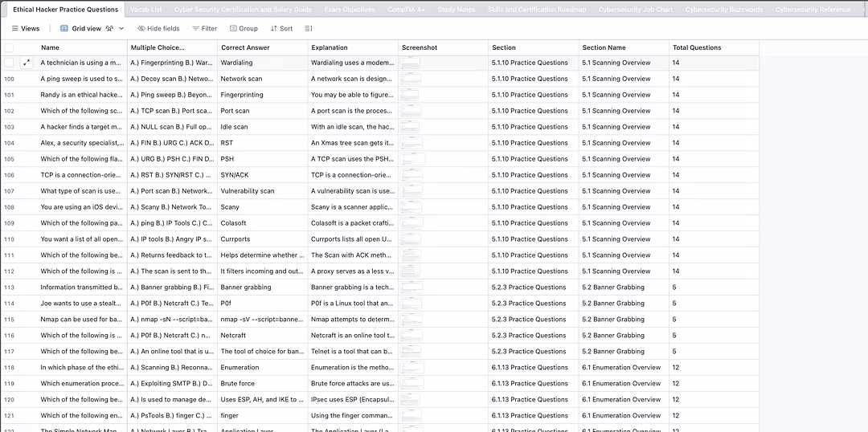Viewport: 868px width, 432px height.
Task: Open the Views sidebar hamburger icon
Action: 14,28
